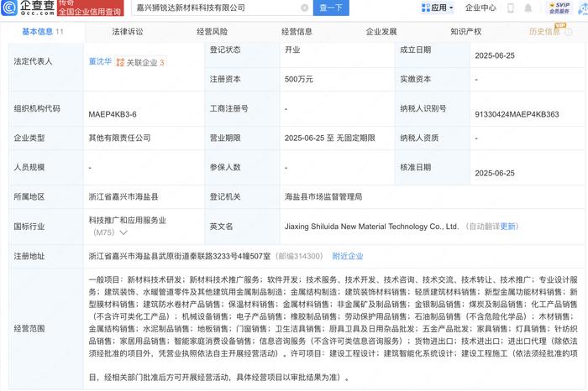Switch to the 历史信息 tab
This screenshot has height=391, width=588.
(544, 32)
